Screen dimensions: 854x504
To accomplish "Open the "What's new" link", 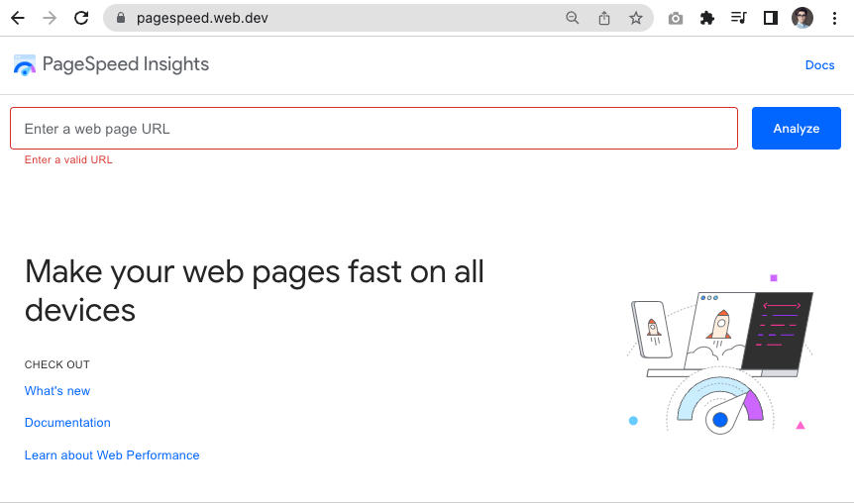I will 57,391.
